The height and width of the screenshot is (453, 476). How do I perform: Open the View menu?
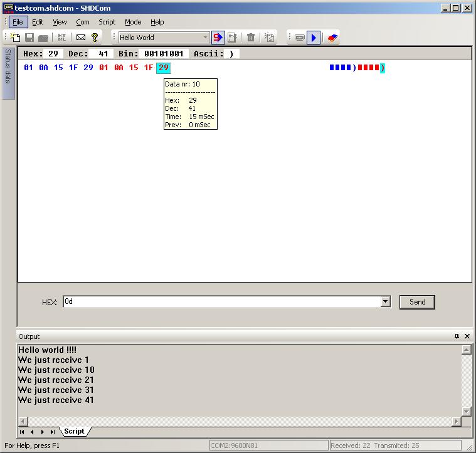pyautogui.click(x=60, y=22)
